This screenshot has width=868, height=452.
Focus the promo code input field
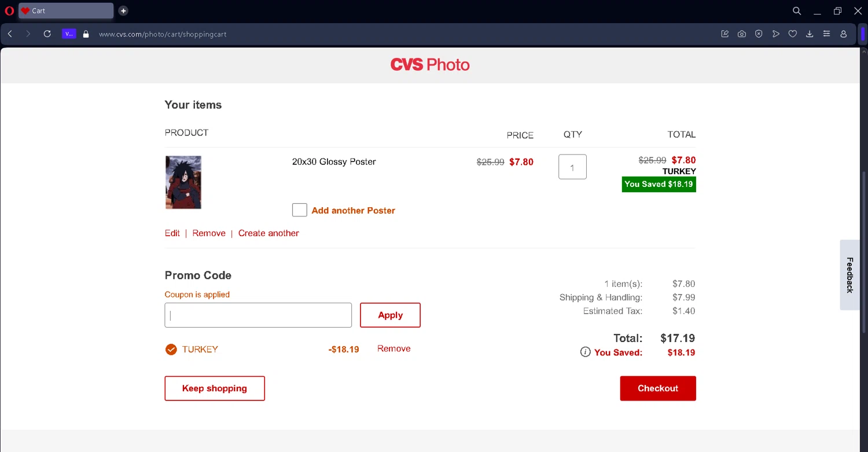[x=258, y=315]
